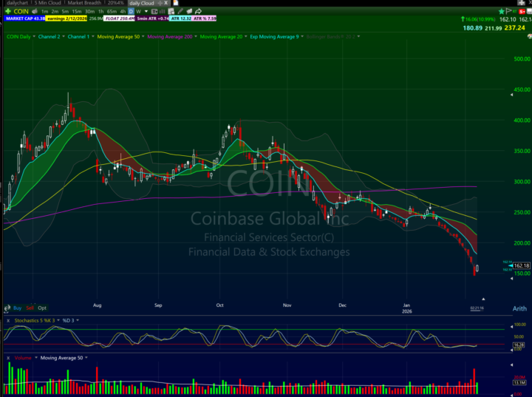Click the ATR % 7.59 label
This screenshot has height=397, width=532.
pos(205,18)
